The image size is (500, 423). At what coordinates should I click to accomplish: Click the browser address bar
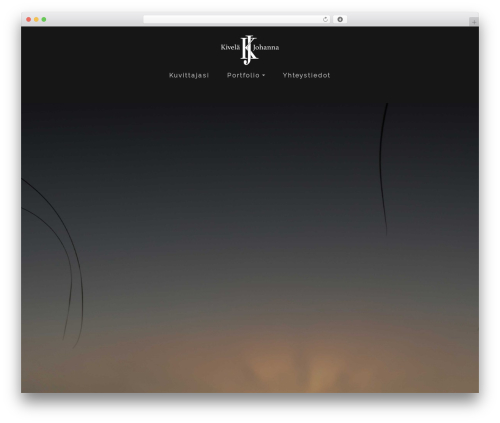[237, 19]
